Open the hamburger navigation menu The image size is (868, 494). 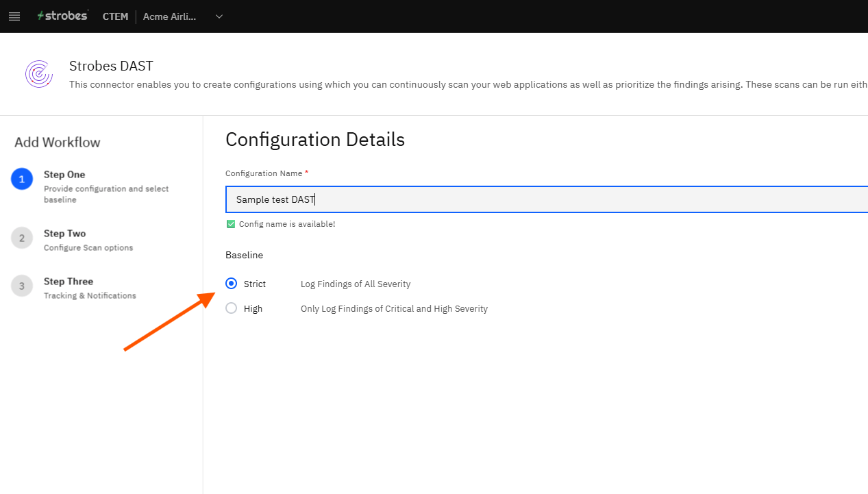(14, 16)
